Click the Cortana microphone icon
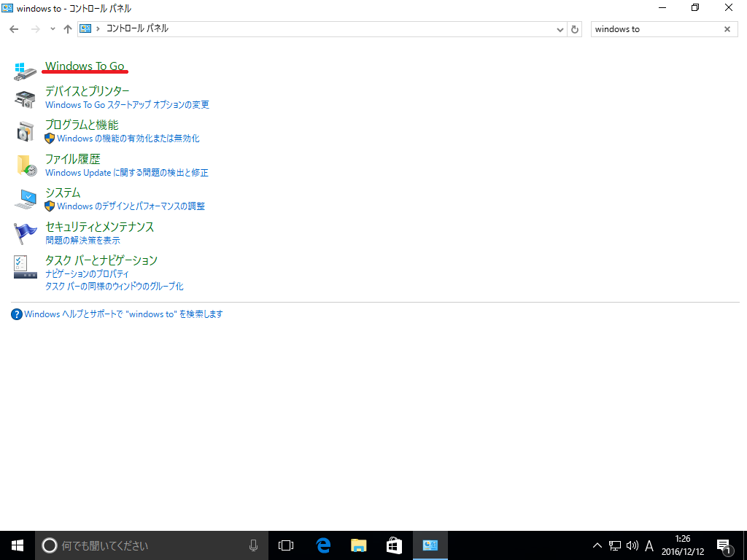The height and width of the screenshot is (560, 747). (253, 545)
